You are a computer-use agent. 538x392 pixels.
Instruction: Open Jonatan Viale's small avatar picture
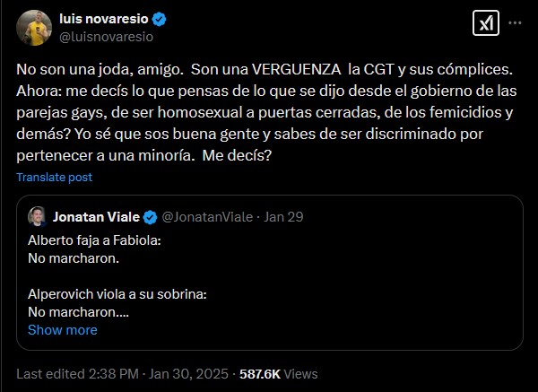(37, 217)
